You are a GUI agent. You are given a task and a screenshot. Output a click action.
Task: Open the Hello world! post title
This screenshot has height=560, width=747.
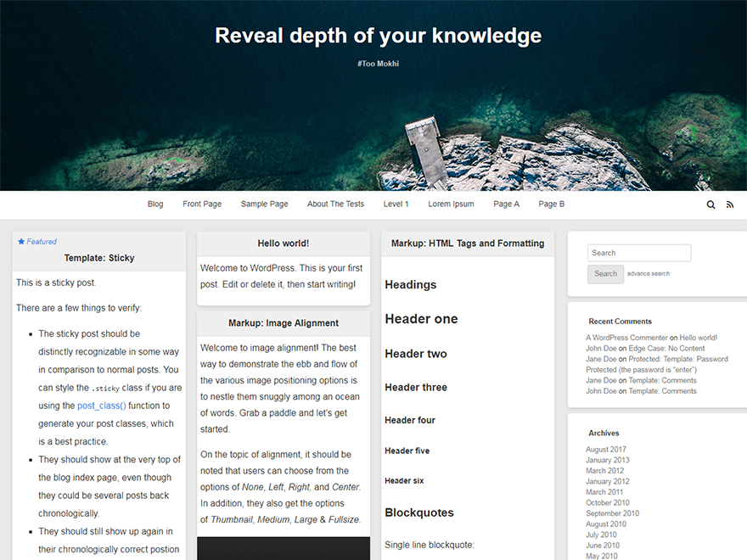tap(284, 244)
